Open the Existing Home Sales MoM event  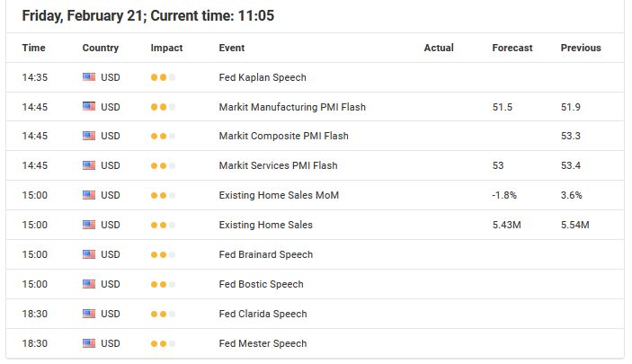(x=279, y=195)
